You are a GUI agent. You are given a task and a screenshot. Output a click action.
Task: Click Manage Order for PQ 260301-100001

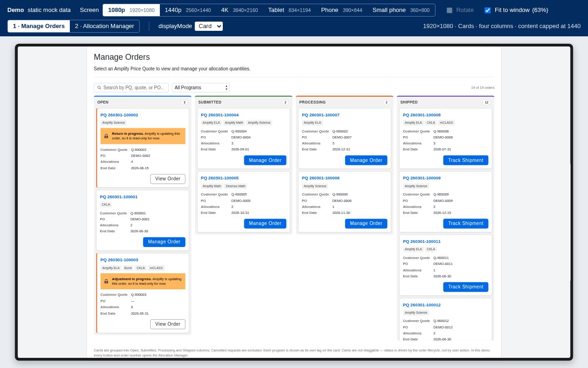164,242
